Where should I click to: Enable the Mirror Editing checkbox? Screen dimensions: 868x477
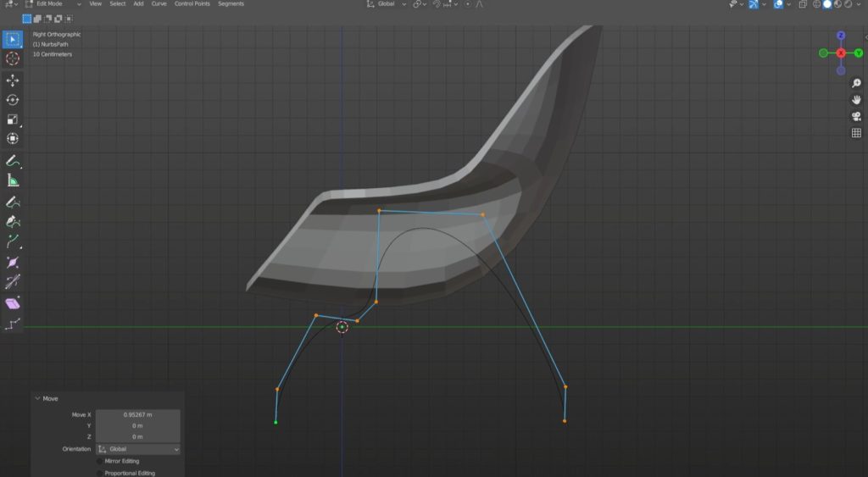coord(100,461)
